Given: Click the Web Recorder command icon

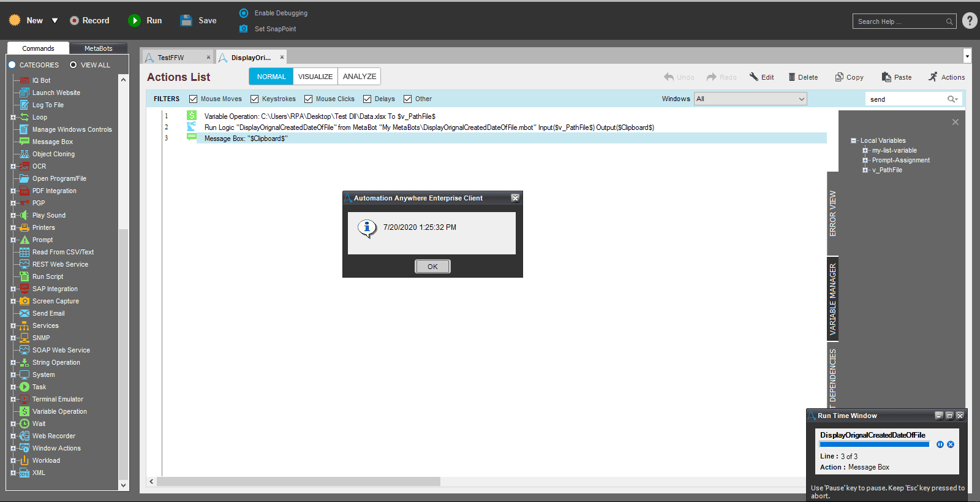Looking at the screenshot, I should 24,436.
